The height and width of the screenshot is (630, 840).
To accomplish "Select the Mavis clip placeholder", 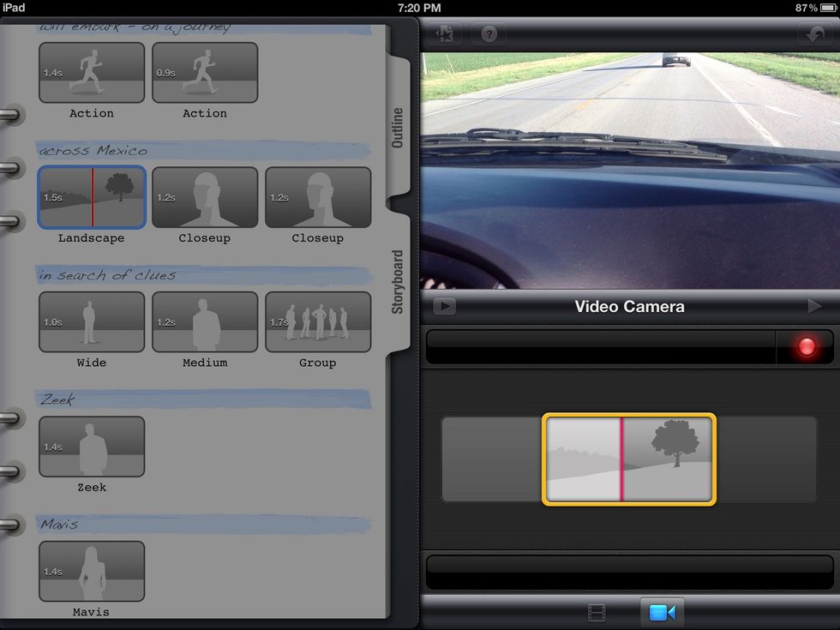I will pyautogui.click(x=92, y=571).
